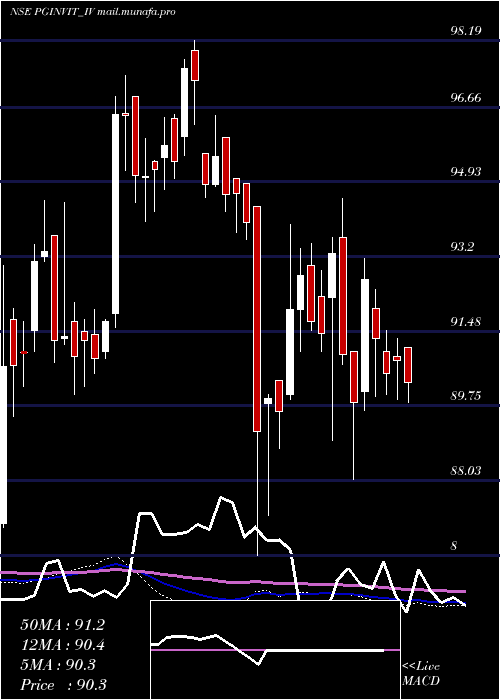Click the 98.19 price level label
This screenshot has width=500, height=700.
[466, 31]
